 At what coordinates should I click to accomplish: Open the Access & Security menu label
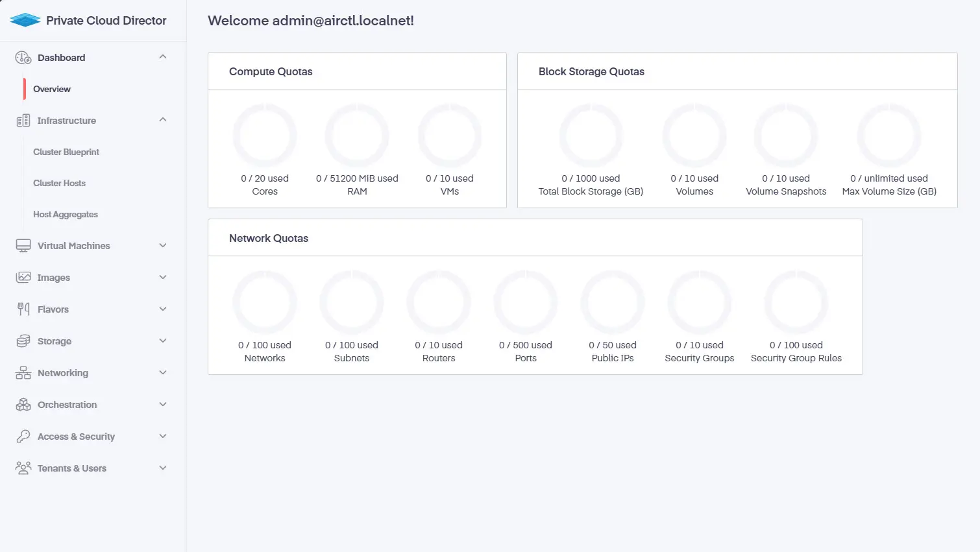coord(76,437)
